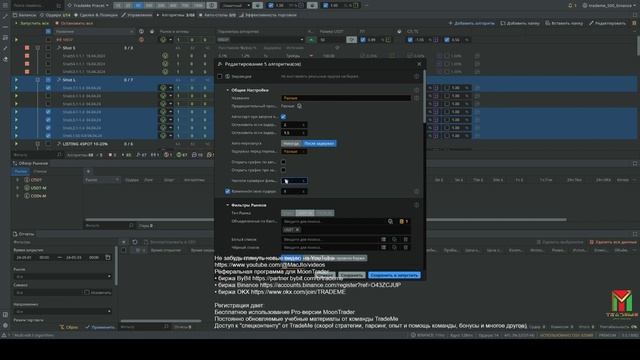Expand the COIN-M node in market tree
Image resolution: width=640 pixels, height=360 pixels.
18,196
